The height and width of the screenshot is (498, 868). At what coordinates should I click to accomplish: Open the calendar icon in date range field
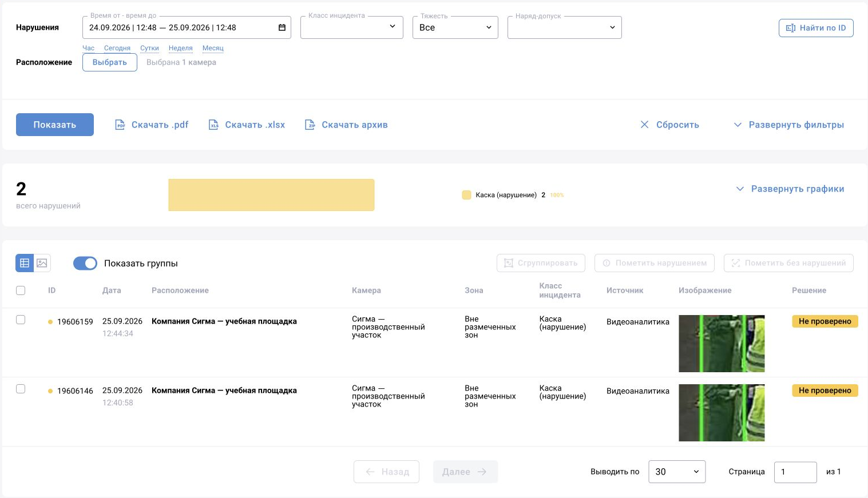(x=282, y=27)
